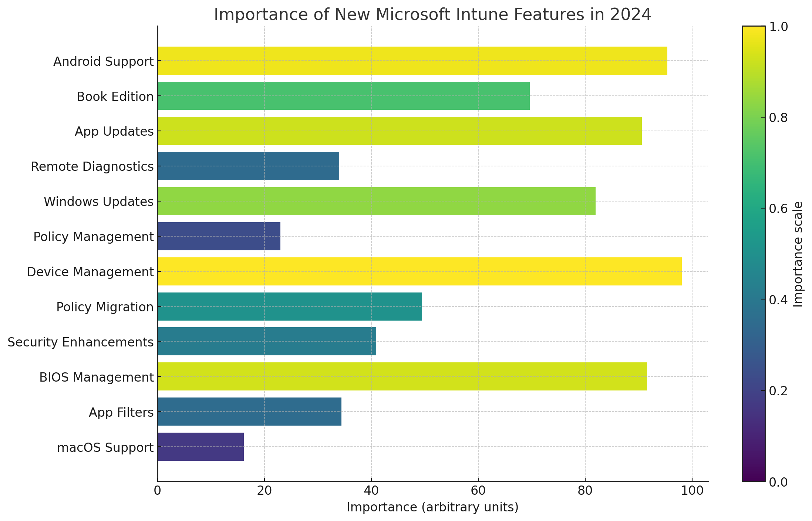Image resolution: width=812 pixels, height=521 pixels.
Task: Click the App Updates bar
Action: (400, 131)
